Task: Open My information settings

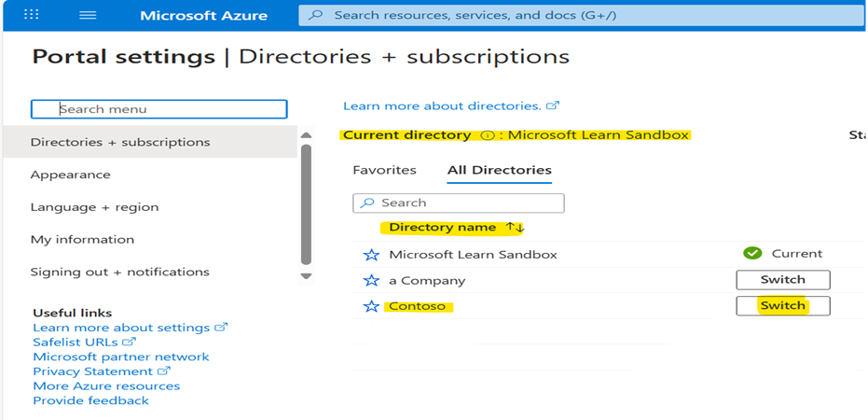Action: (x=82, y=239)
